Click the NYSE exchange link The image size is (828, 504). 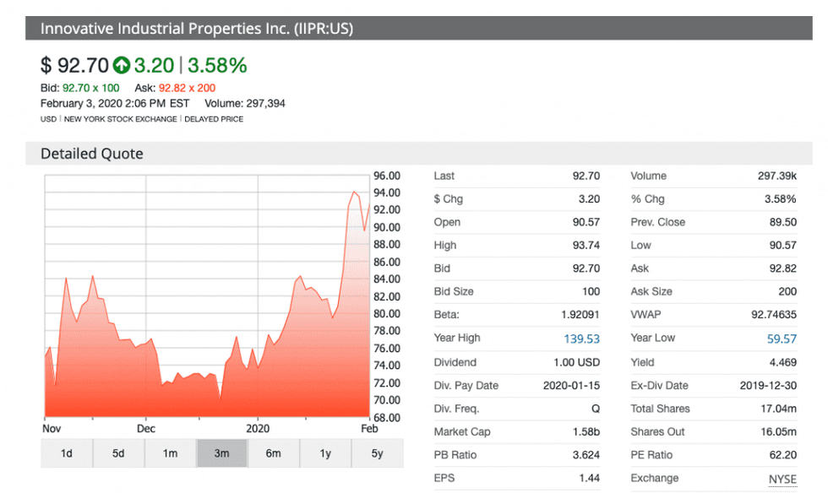pyautogui.click(x=782, y=479)
